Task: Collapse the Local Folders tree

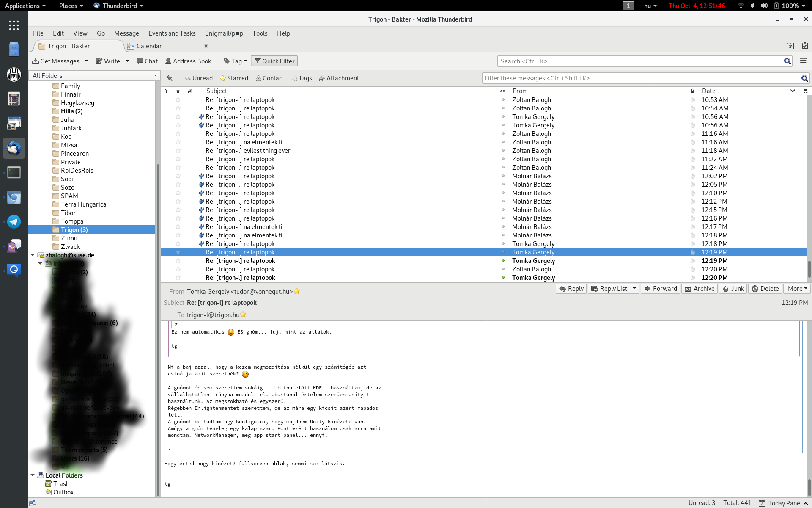Action: tap(33, 475)
